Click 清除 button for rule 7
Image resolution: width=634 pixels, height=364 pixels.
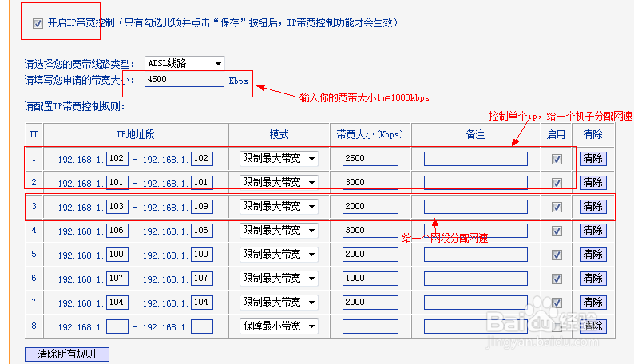592,303
